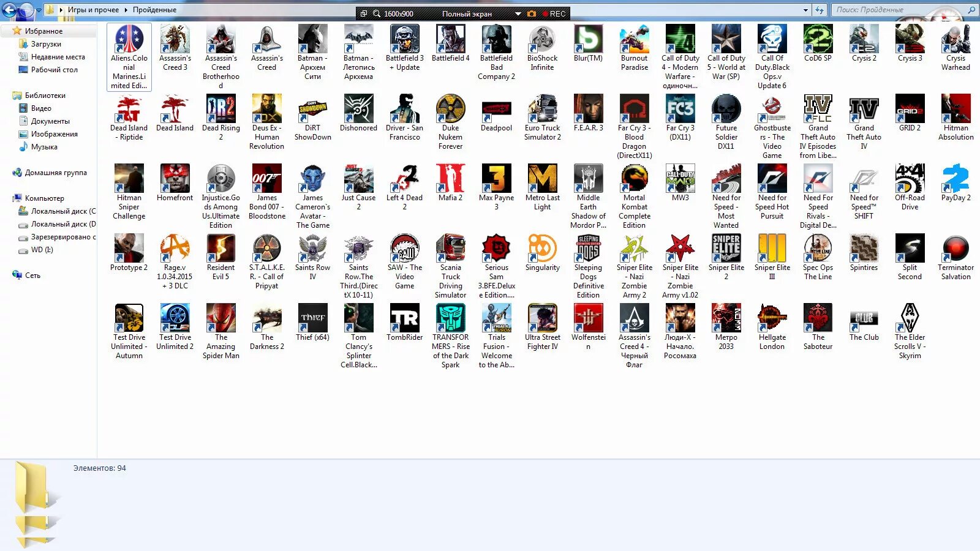The width and height of the screenshot is (980, 551).
Task: Select The Elder Scrolls V - Skyrim icon
Action: [910, 318]
